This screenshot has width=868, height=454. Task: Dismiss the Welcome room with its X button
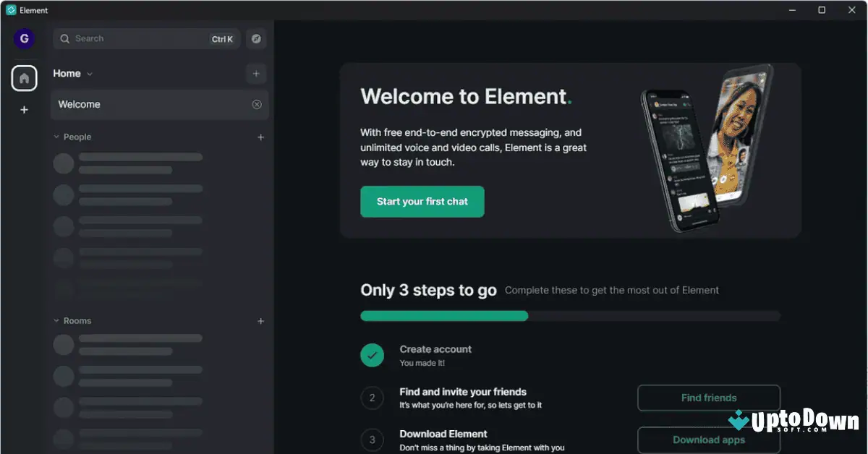(x=257, y=104)
